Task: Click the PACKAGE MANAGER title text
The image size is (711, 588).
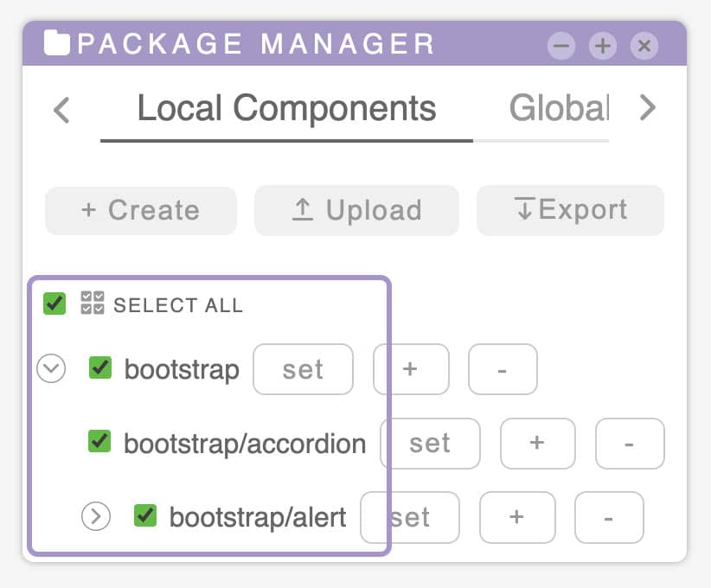Action: coord(256,44)
